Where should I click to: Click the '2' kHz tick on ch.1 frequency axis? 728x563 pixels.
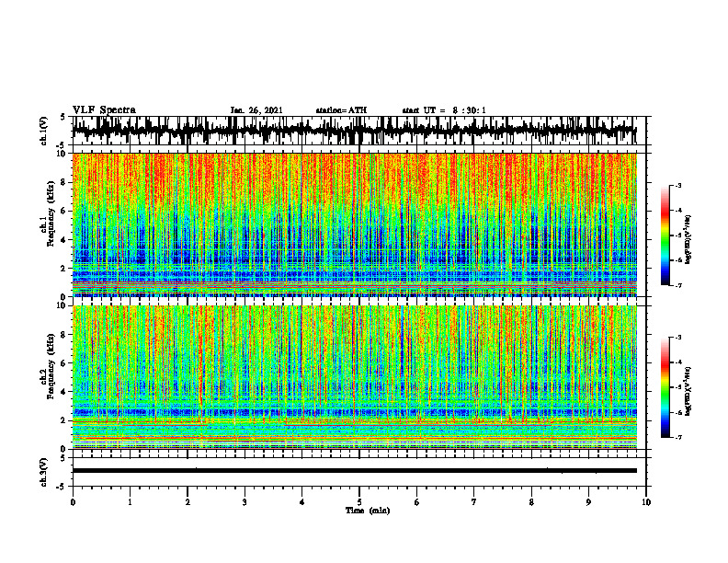coord(63,268)
